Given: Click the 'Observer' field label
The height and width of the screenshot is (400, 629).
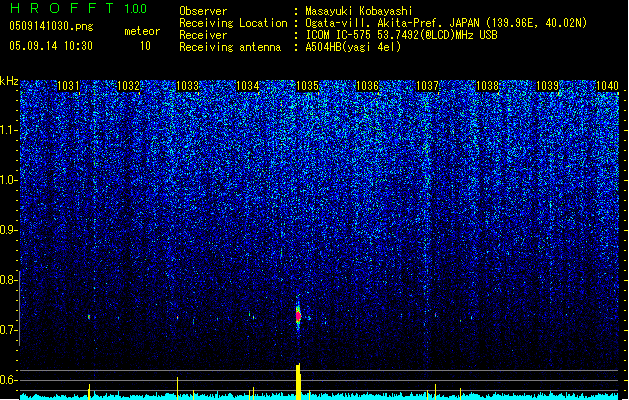Looking at the screenshot, I should point(203,11).
